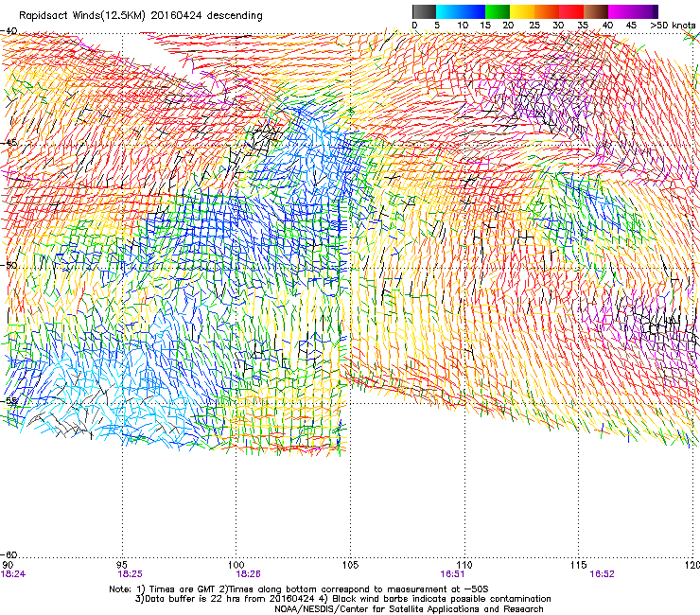Click the 'Data buffer is 22 hrs' note
This screenshot has width=700, height=615.
click(x=342, y=599)
